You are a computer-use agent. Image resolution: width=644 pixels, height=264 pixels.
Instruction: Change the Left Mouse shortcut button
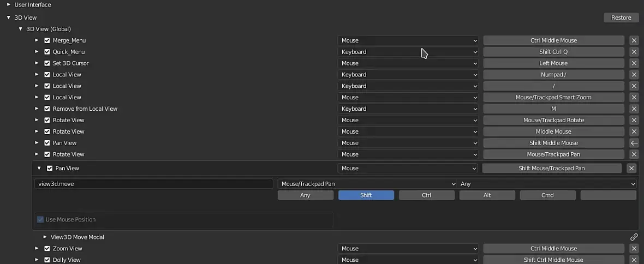pyautogui.click(x=553, y=63)
